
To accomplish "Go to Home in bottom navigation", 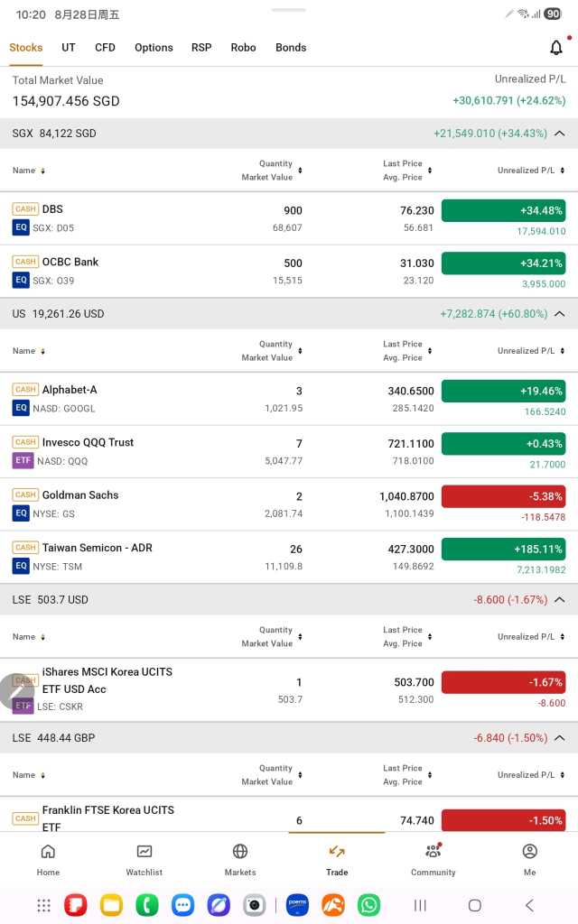I will 48,852.
